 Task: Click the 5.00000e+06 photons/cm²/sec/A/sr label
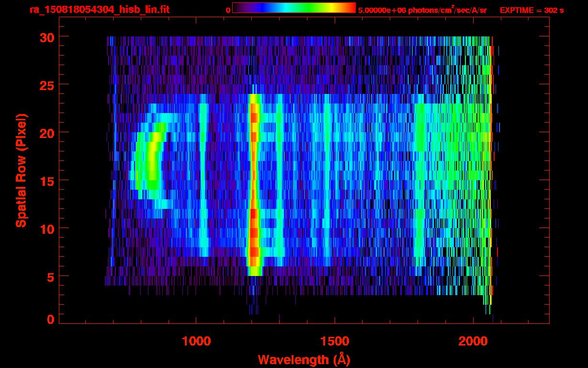click(422, 9)
